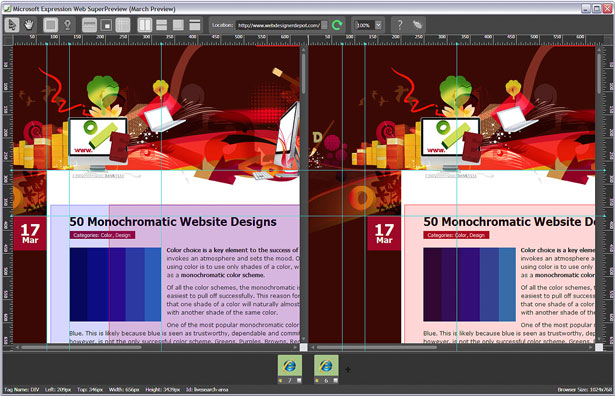Click the green refresh button
Viewport: 615px width, 396px height.
(337, 25)
